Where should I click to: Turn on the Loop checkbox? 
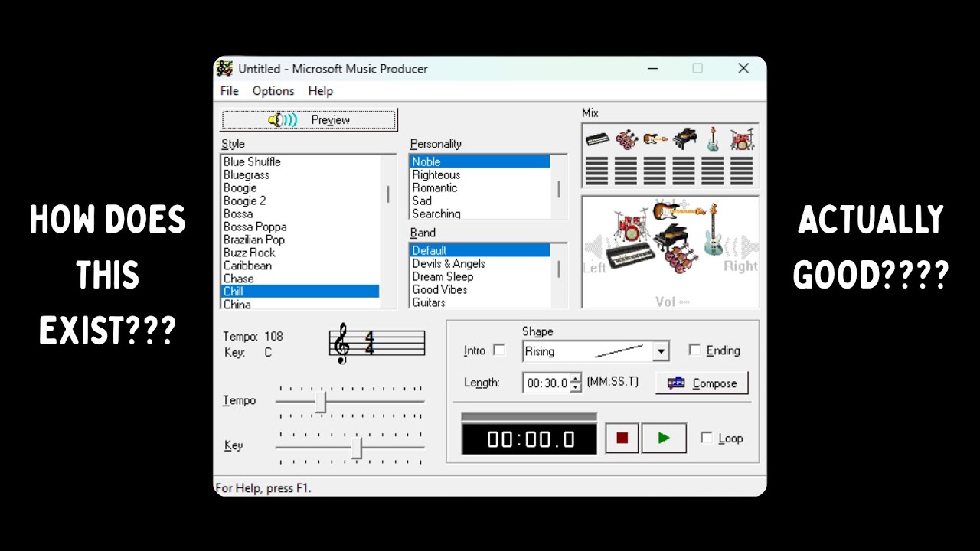[707, 438]
